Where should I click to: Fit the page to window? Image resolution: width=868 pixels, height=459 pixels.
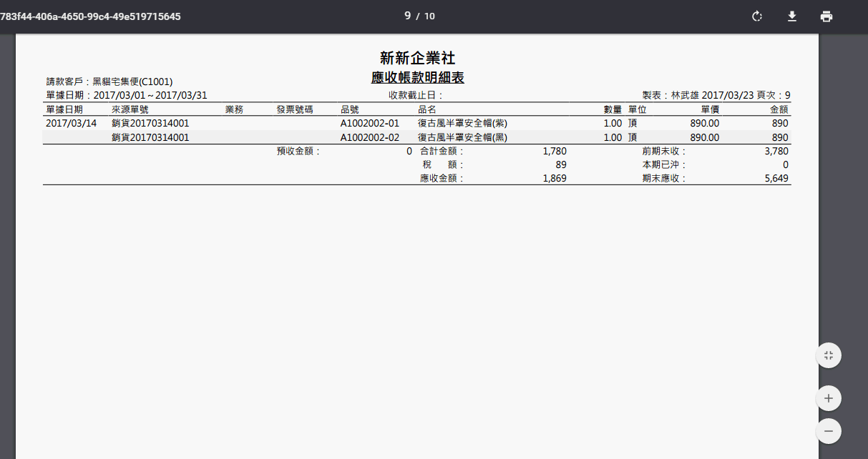coord(829,355)
